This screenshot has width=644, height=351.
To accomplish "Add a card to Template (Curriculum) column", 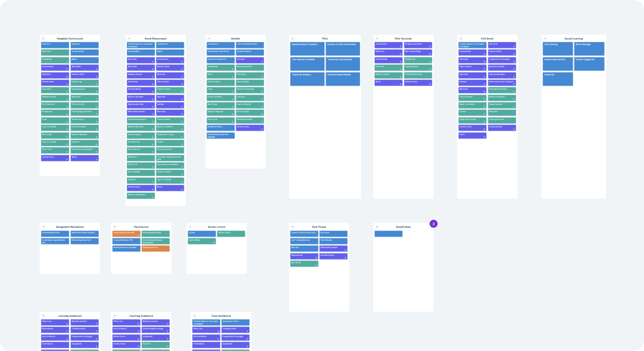I will click(44, 38).
